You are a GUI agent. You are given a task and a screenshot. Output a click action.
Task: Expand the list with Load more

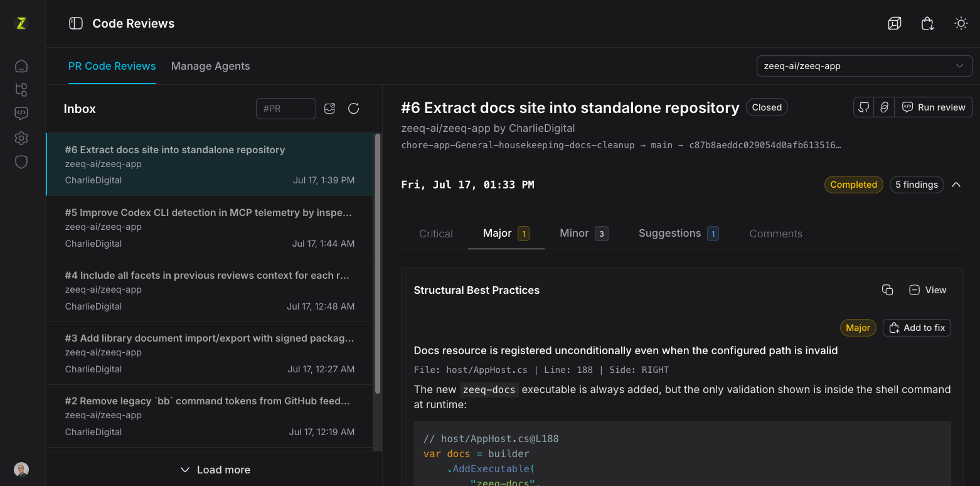tap(215, 470)
